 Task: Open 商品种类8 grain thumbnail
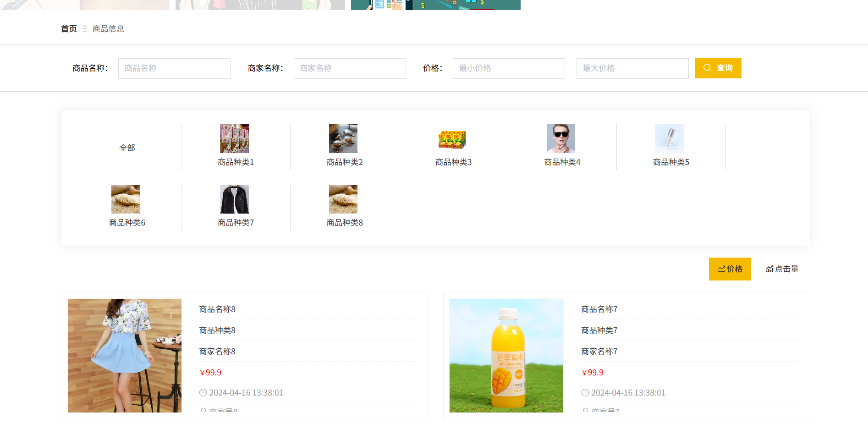343,199
